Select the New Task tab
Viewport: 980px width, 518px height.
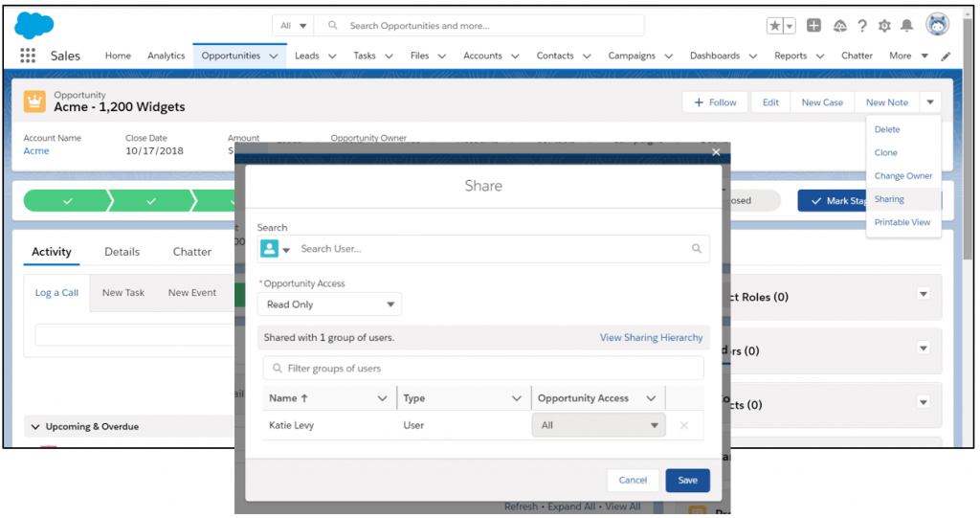pos(123,293)
